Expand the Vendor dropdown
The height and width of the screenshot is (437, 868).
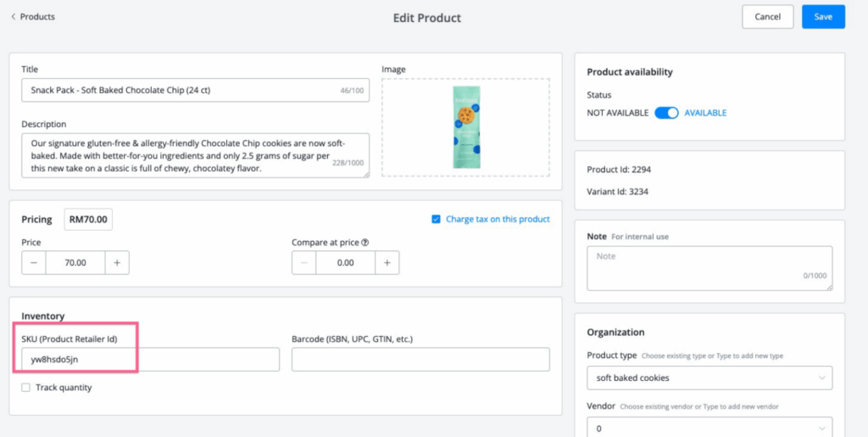709,428
